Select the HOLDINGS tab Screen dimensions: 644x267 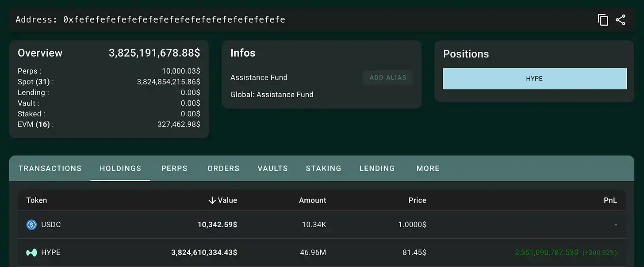[x=120, y=168]
